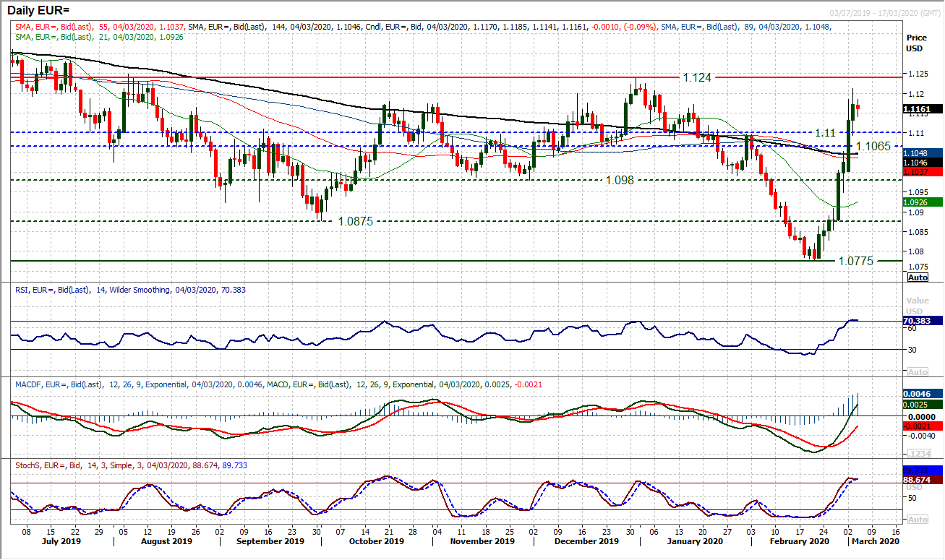945x560 pixels.
Task: Click the black 1.1161 last price tag
Action: tap(923, 109)
